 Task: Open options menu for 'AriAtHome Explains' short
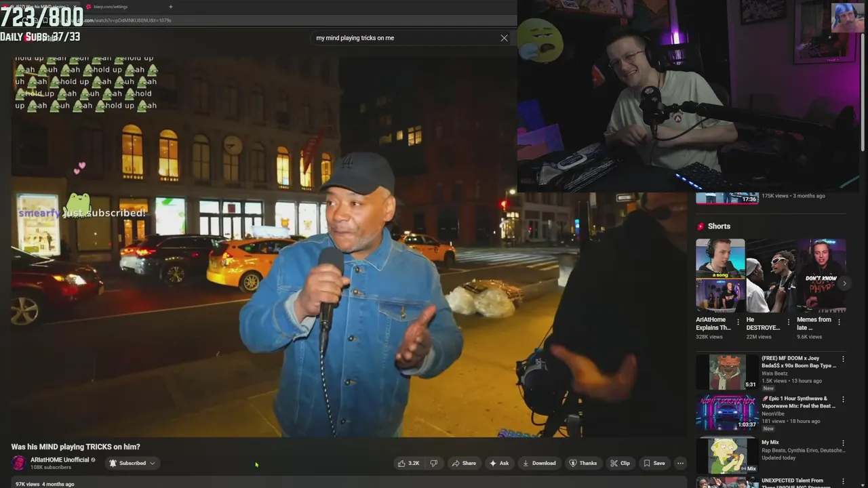738,323
